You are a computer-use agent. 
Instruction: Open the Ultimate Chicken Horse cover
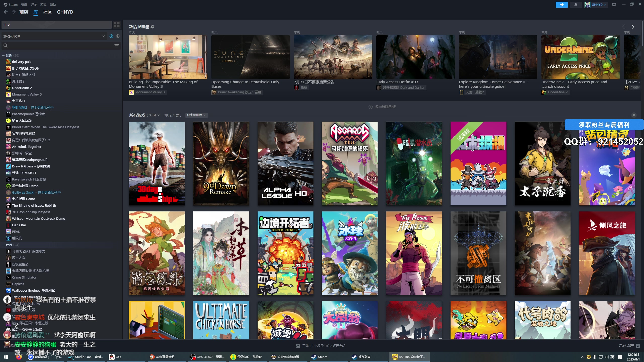click(x=221, y=320)
